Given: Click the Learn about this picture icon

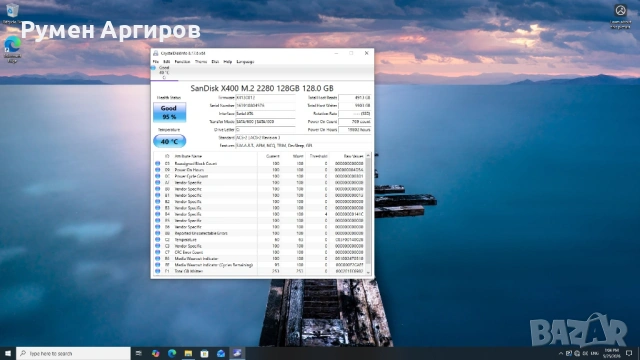Looking at the screenshot, I should tap(620, 16).
